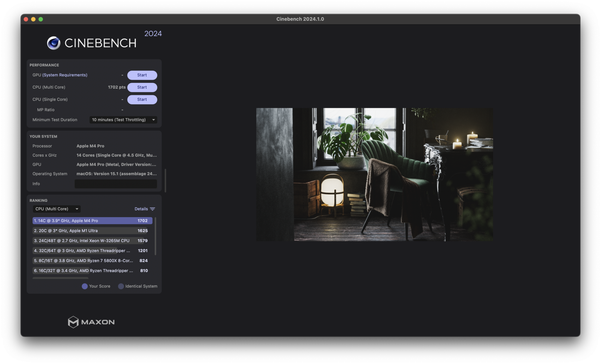Click the Identical System legend dot

click(x=121, y=286)
